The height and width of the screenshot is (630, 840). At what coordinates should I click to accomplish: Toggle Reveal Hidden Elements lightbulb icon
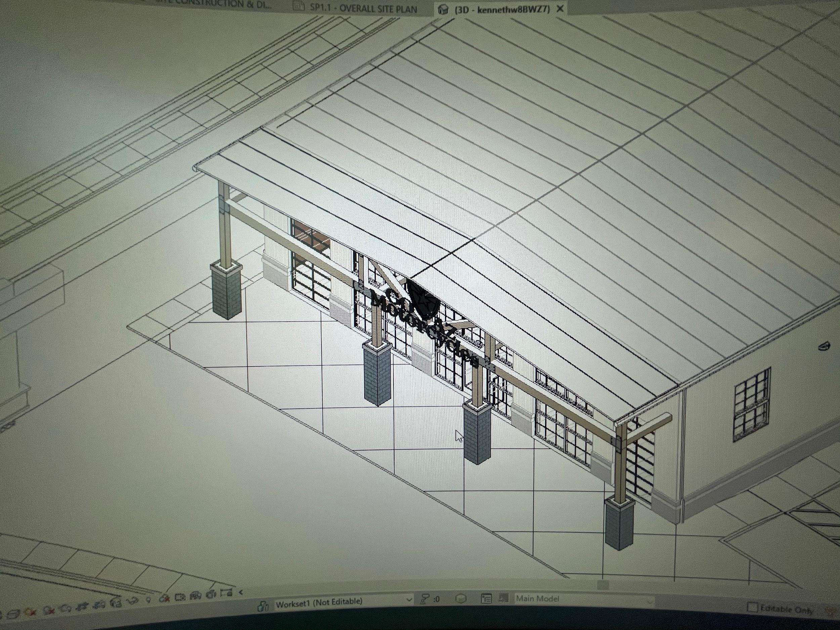tap(149, 600)
